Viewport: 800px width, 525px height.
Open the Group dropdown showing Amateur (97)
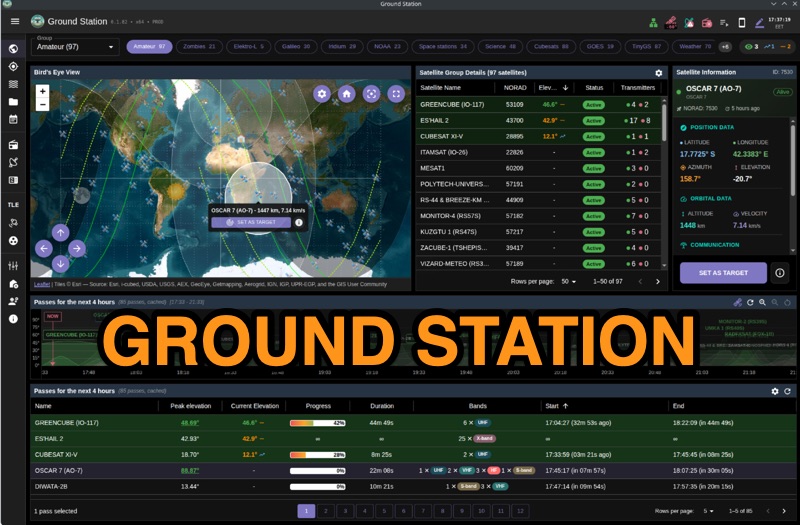(x=76, y=46)
